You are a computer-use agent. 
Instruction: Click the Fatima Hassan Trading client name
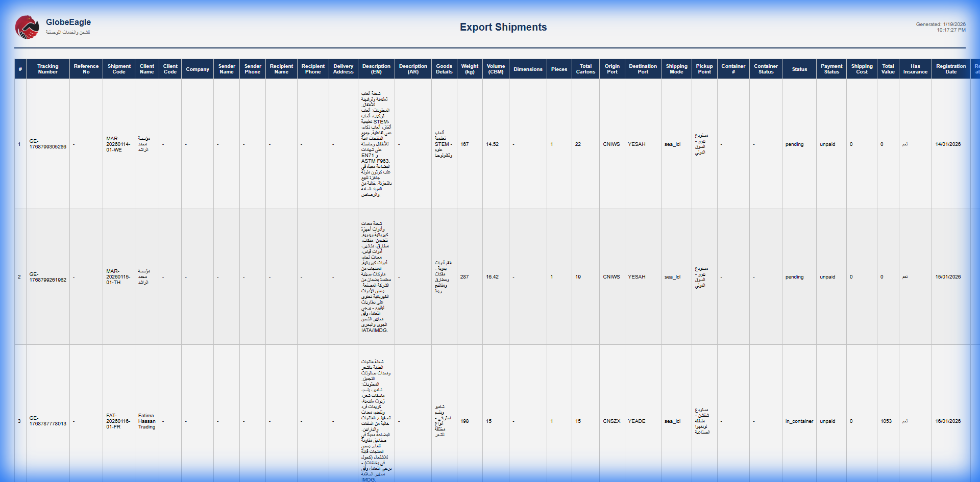146,421
